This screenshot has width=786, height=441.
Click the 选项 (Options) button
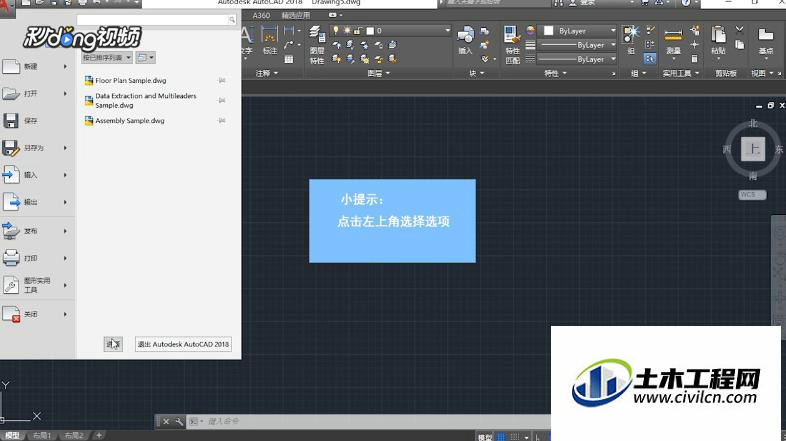tap(113, 344)
